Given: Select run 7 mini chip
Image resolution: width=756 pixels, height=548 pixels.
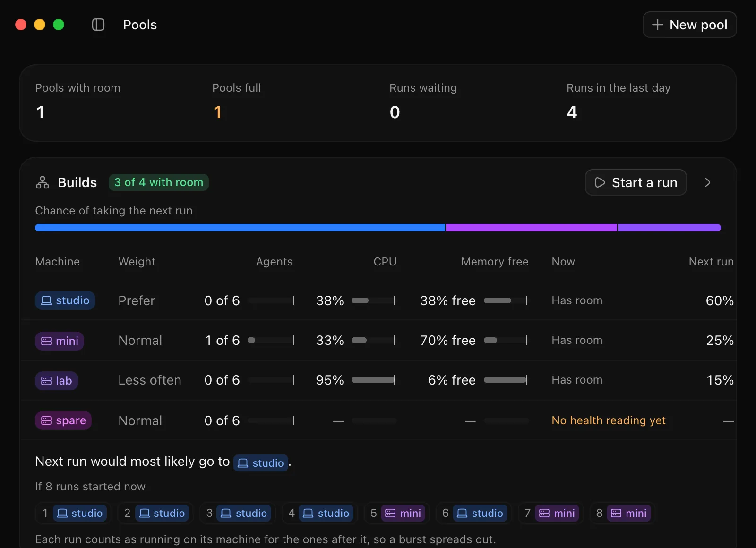Looking at the screenshot, I should click(550, 513).
